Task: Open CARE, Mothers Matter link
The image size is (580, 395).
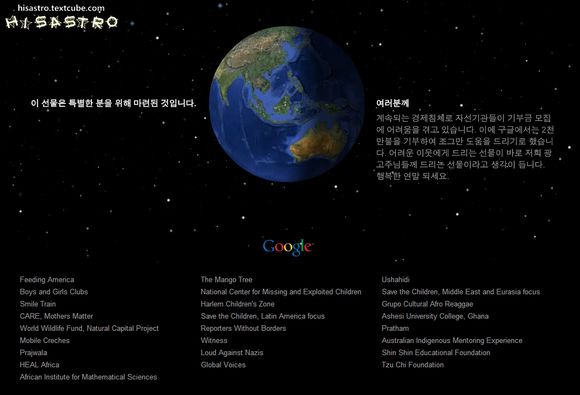Action: coord(56,316)
